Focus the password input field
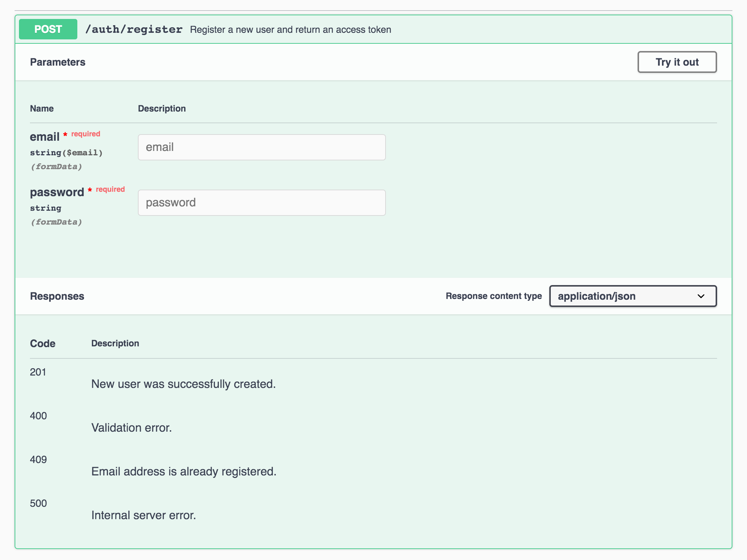 262,203
